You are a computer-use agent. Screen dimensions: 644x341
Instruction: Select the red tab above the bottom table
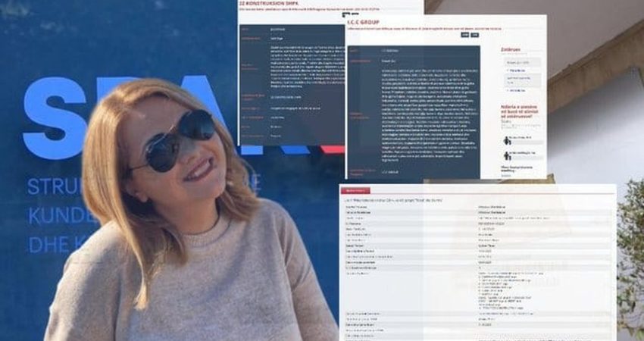click(x=356, y=190)
